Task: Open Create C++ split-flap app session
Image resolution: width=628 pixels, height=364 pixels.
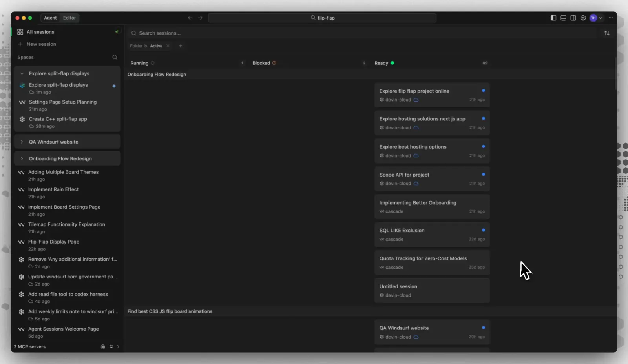Action: coord(67,122)
